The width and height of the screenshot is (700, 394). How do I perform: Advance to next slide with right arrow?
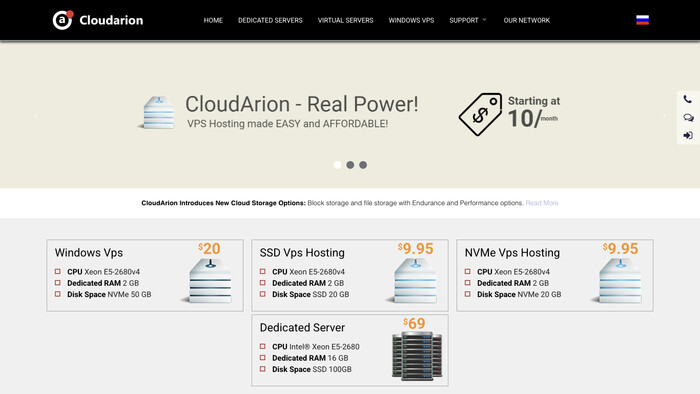click(x=665, y=115)
